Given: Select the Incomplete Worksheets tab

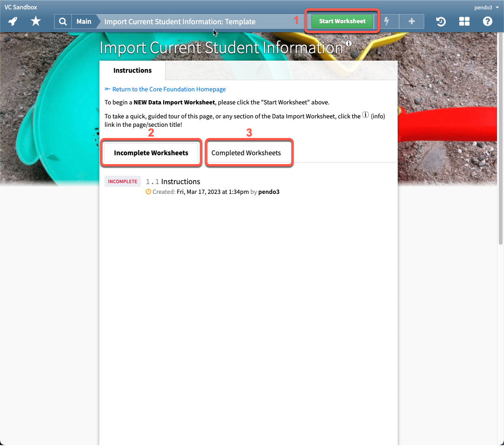Looking at the screenshot, I should pyautogui.click(x=151, y=153).
